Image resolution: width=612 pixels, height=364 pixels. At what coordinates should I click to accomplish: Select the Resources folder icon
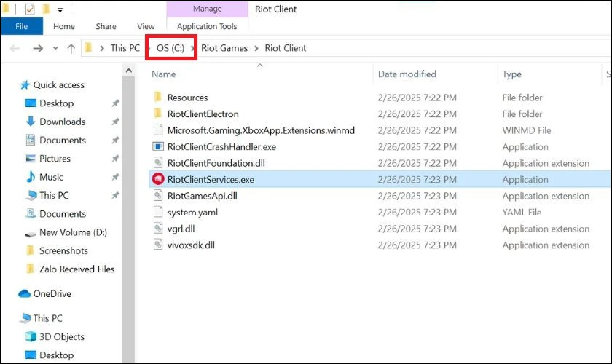point(157,97)
